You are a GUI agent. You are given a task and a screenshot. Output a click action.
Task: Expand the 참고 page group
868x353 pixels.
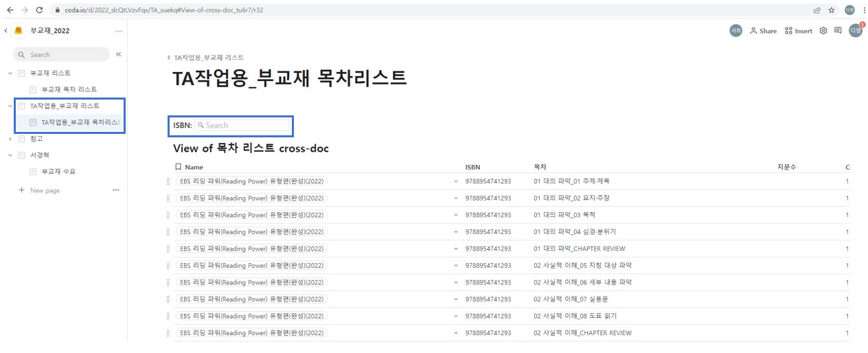click(10, 139)
